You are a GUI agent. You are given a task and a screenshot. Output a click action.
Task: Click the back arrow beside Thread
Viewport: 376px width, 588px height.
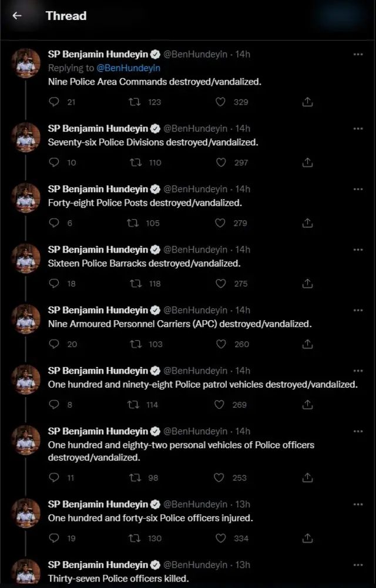[x=17, y=16]
